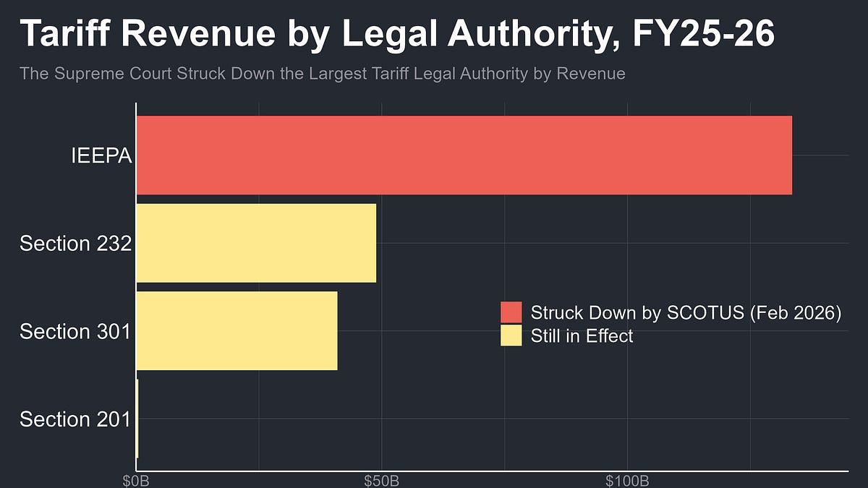Screen dimensions: 868x488
Task: Click the $0B axis tick label
Action: (136, 481)
